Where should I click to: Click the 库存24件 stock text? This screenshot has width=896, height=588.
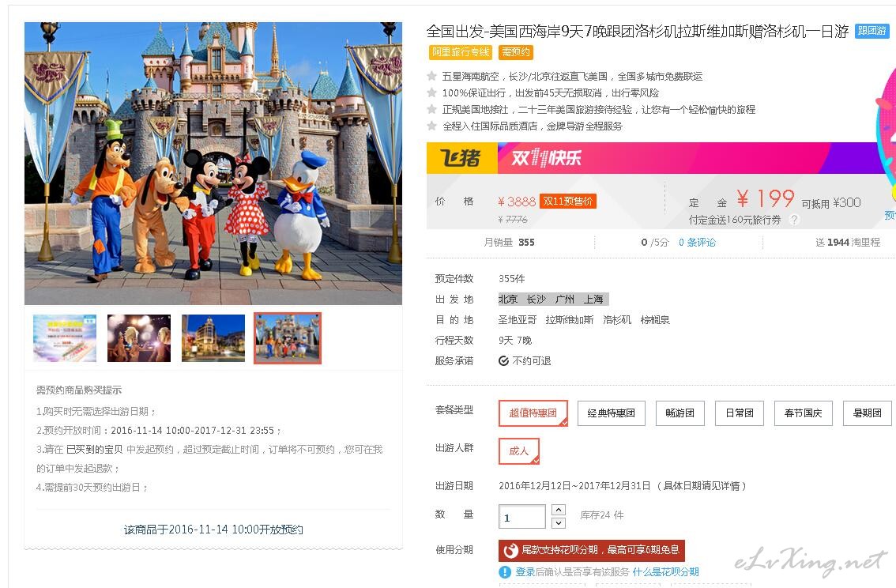602,515
